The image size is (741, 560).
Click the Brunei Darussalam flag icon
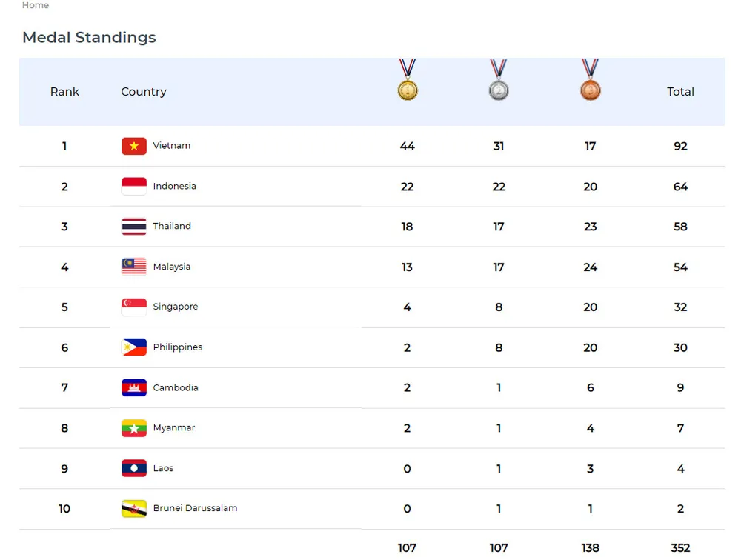click(x=134, y=509)
